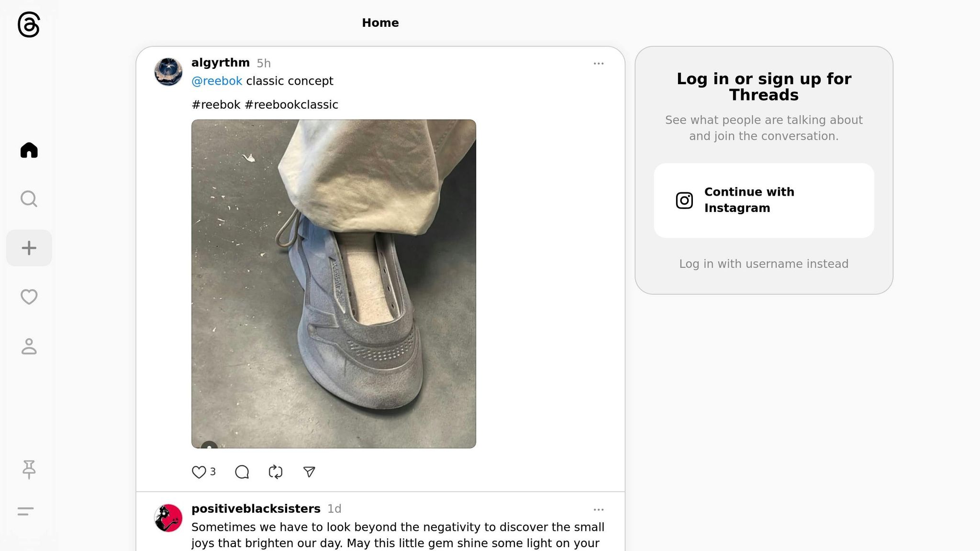980x551 pixels.
Task: Open options menu on positiveblacksisters' post
Action: tap(598, 510)
